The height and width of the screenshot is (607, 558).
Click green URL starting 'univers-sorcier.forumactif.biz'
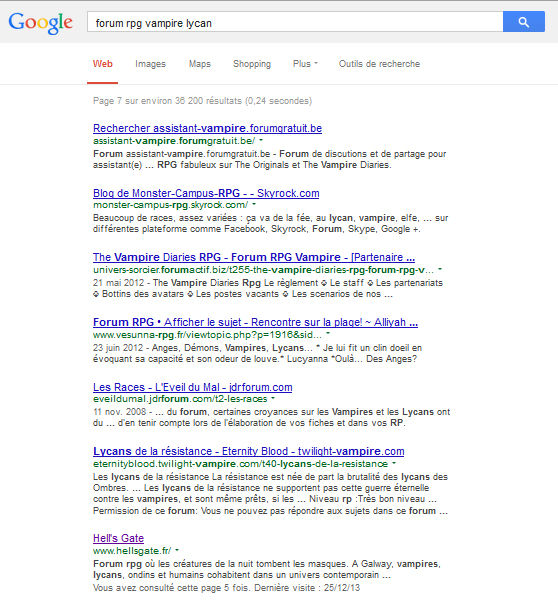(263, 270)
